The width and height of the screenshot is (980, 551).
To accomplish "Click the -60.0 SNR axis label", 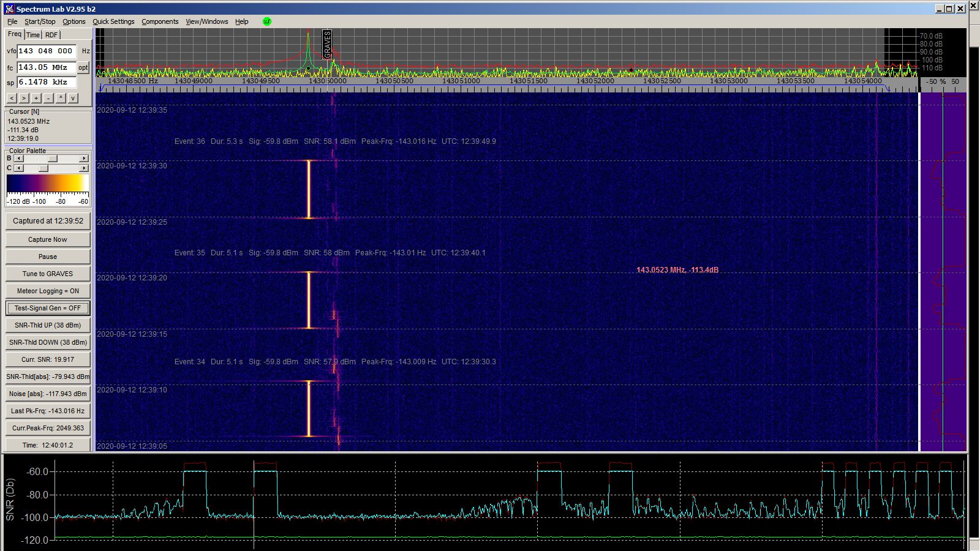I will [x=37, y=471].
